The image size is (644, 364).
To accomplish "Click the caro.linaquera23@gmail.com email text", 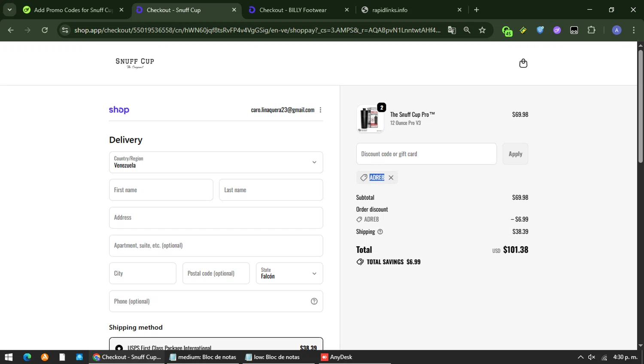I will click(283, 110).
